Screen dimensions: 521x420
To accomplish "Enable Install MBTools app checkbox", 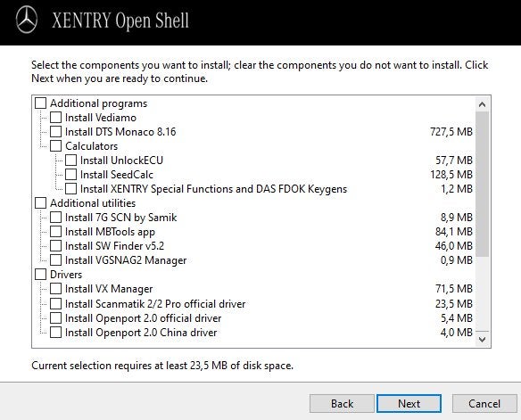I will 55,232.
